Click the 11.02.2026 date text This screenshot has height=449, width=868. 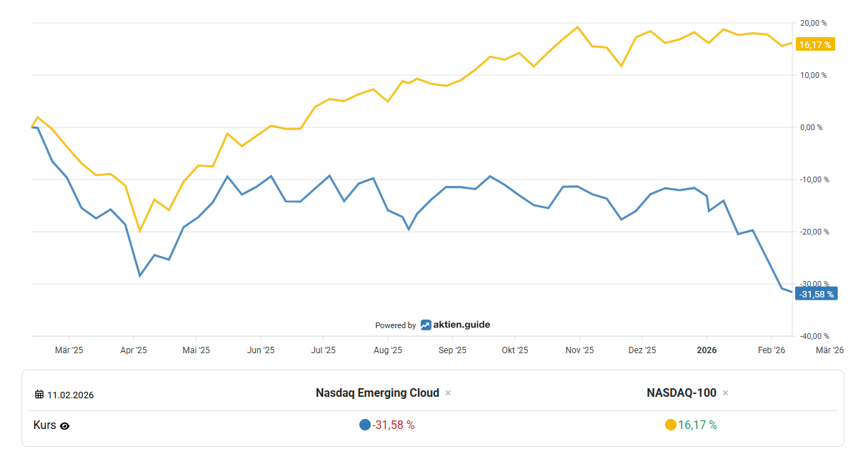(71, 395)
